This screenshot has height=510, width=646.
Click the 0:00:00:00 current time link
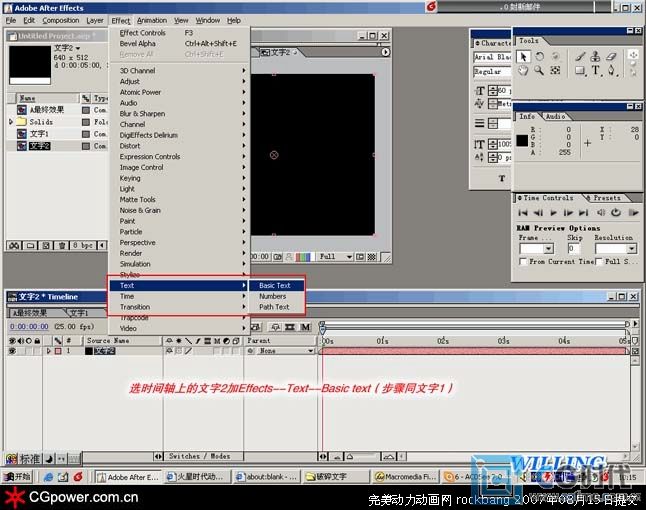(x=29, y=327)
